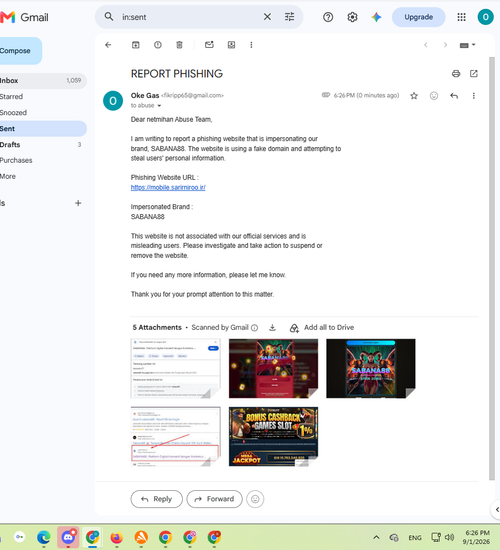Open the email in a new window
500x550 pixels.
coord(474,74)
